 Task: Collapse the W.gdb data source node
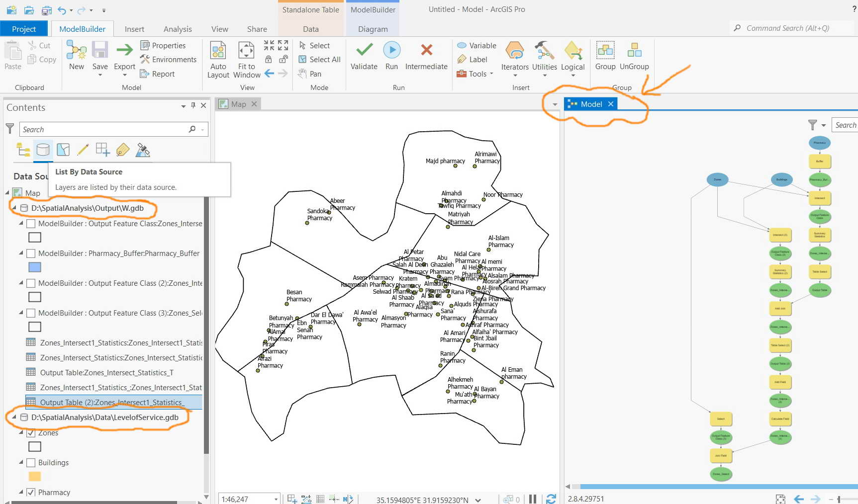click(14, 208)
